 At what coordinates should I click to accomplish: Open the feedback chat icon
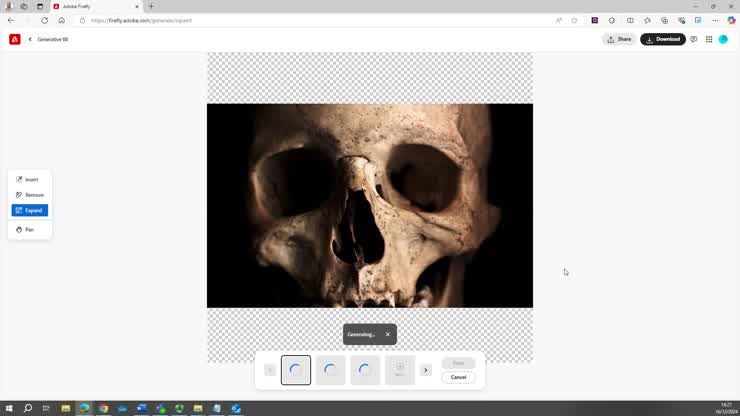pos(694,39)
